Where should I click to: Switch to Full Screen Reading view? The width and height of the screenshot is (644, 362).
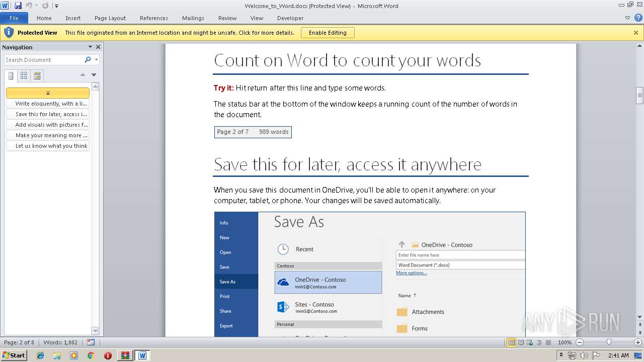[520, 342]
